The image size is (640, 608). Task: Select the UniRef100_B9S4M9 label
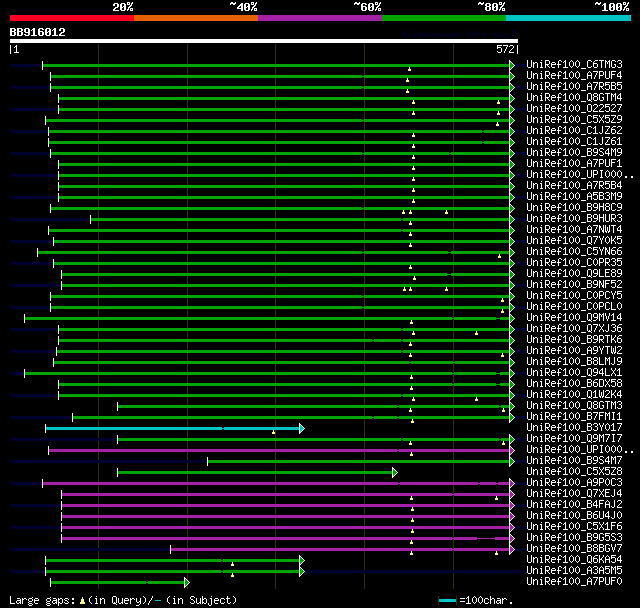574,153
